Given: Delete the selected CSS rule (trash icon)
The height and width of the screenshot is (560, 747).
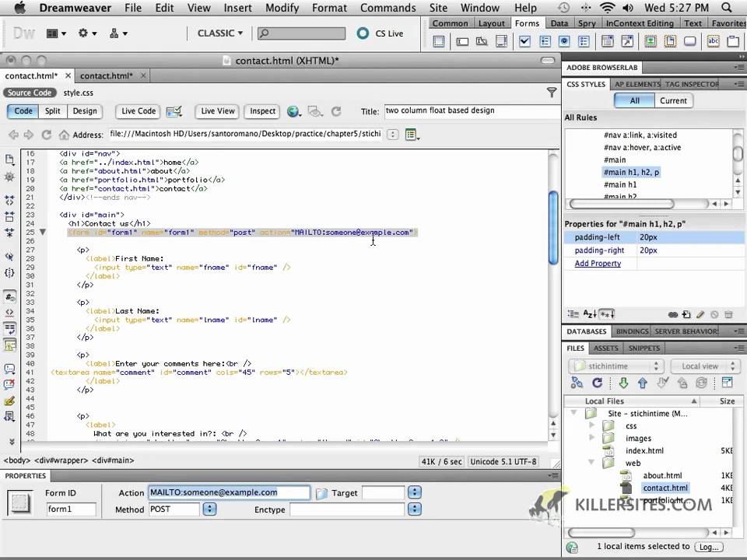Looking at the screenshot, I should point(728,314).
